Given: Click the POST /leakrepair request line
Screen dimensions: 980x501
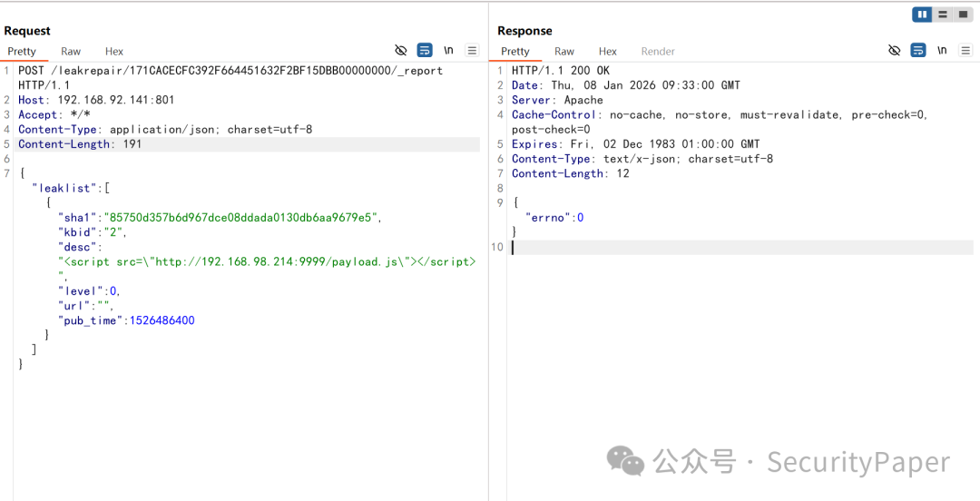Looking at the screenshot, I should pos(230,77).
